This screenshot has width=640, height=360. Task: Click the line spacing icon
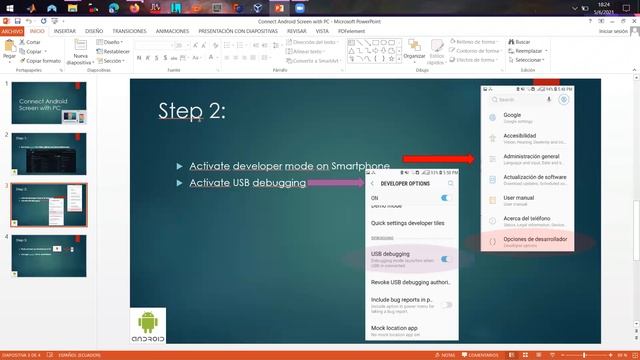click(277, 45)
